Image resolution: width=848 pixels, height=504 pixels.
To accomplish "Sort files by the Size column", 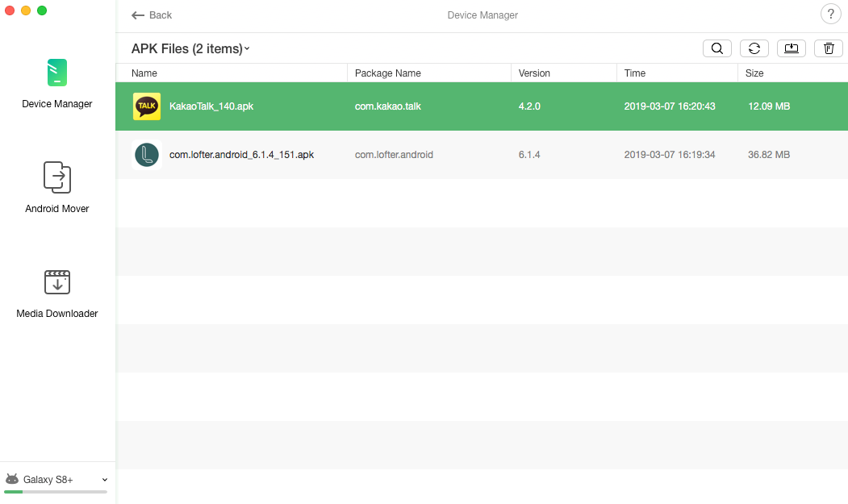I will click(754, 73).
